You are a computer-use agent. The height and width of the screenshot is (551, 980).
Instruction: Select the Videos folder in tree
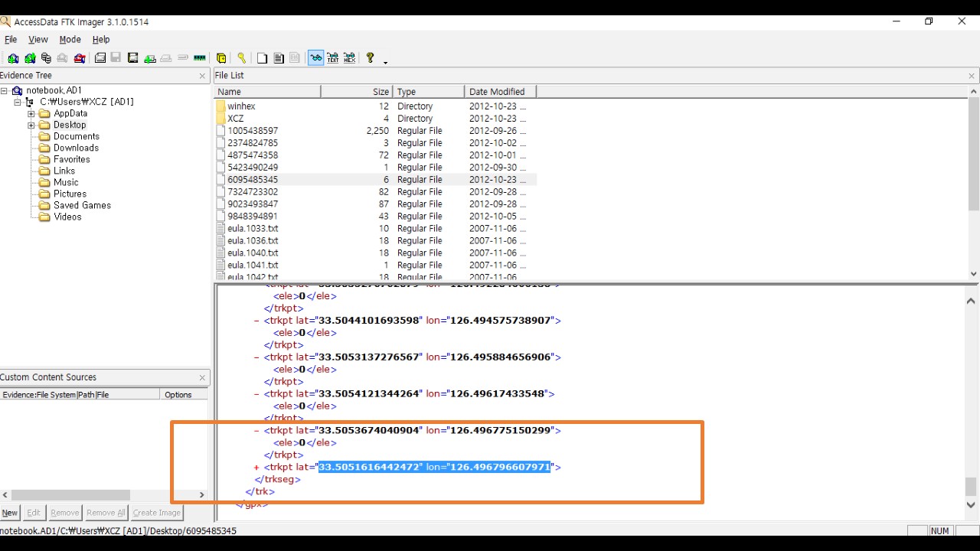(67, 217)
